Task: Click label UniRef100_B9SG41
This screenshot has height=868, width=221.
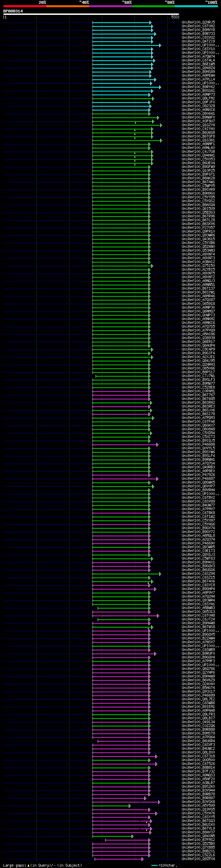Action: pyautogui.click(x=198, y=91)
